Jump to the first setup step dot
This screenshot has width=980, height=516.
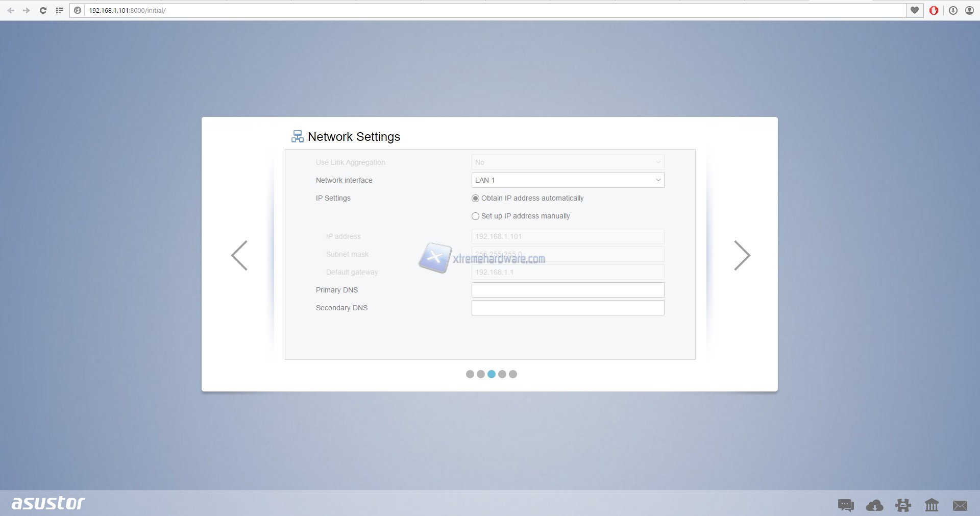pyautogui.click(x=470, y=374)
